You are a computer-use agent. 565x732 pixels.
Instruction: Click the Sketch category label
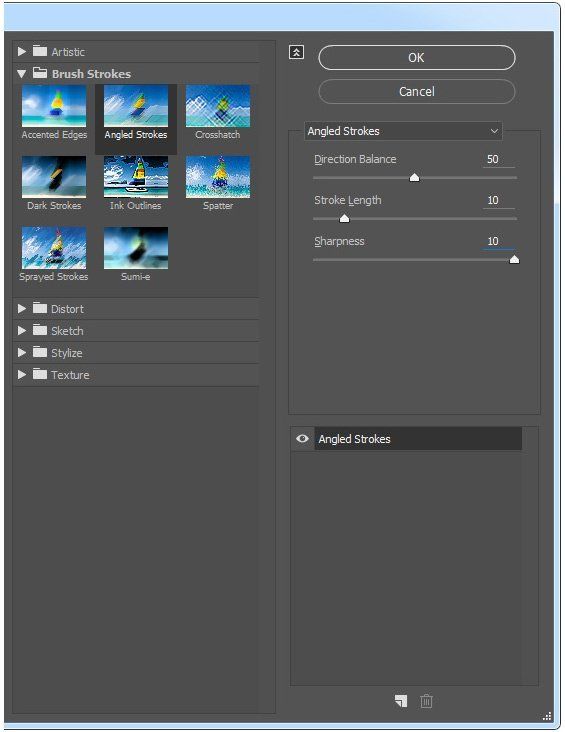click(67, 331)
